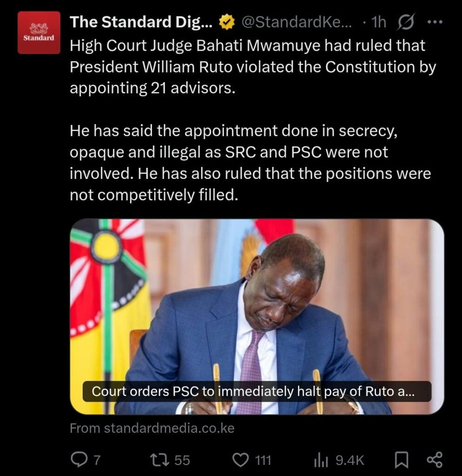This screenshot has width=462, height=476.
Task: Open the article photo of man signing
Action: [257, 316]
